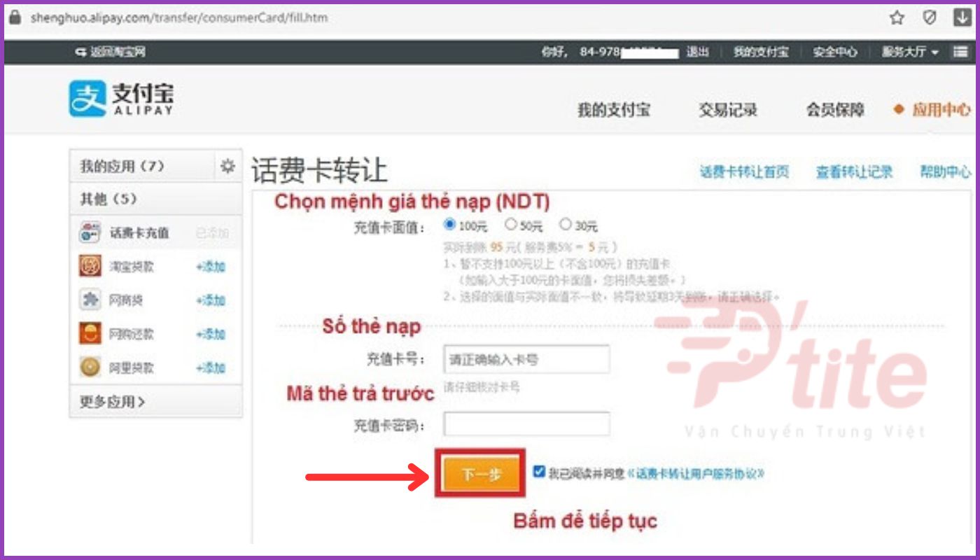This screenshot has width=980, height=560.
Task: Click the 充值卡密码 password input field
Action: [526, 424]
